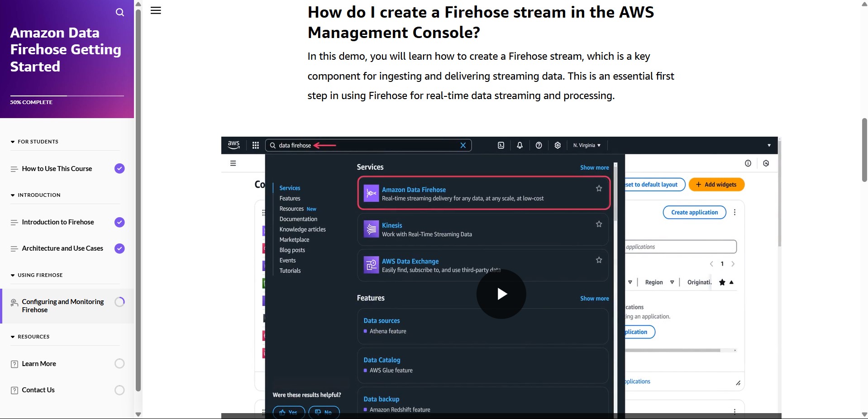Play the Firehose demo video
Screen dimensions: 868x419
click(501, 294)
